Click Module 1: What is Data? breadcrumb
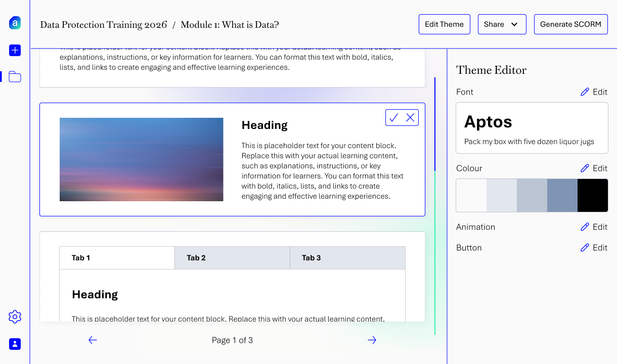This screenshot has height=364, width=617. click(x=230, y=24)
